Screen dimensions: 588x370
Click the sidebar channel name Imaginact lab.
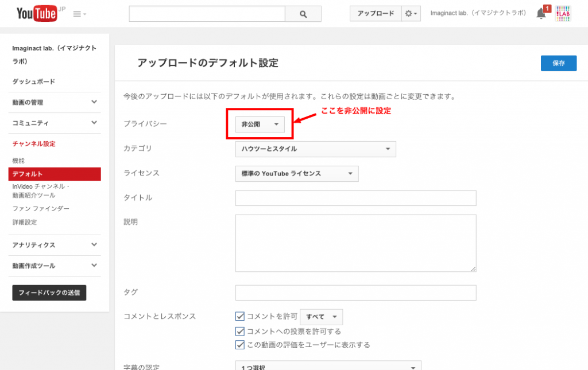(x=55, y=54)
